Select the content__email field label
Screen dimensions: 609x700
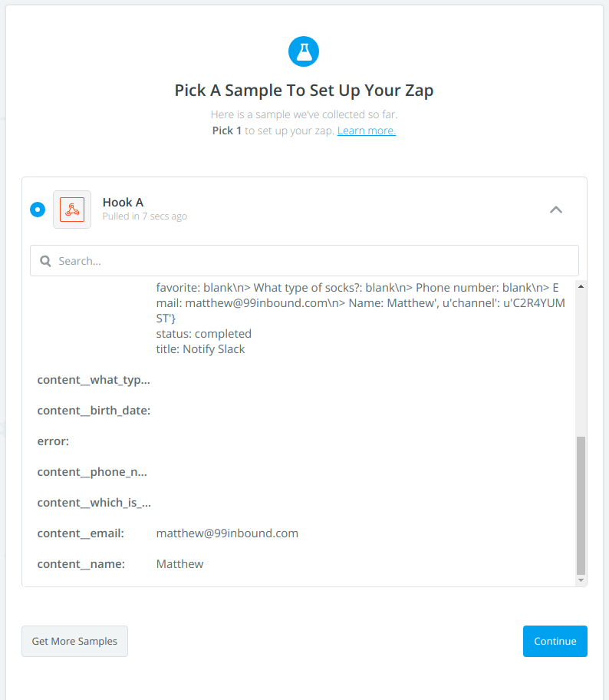(x=81, y=533)
